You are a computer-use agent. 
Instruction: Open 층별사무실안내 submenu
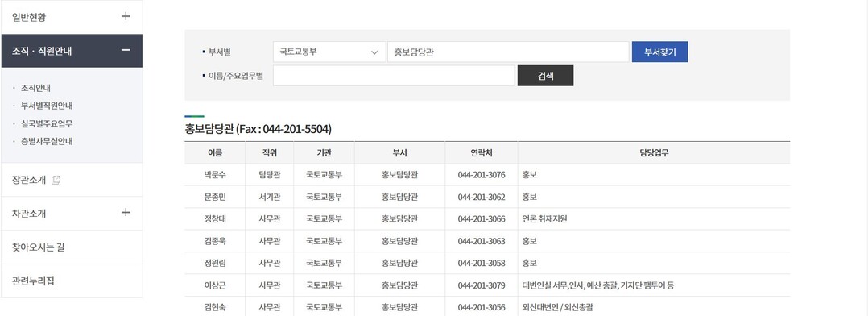(47, 141)
